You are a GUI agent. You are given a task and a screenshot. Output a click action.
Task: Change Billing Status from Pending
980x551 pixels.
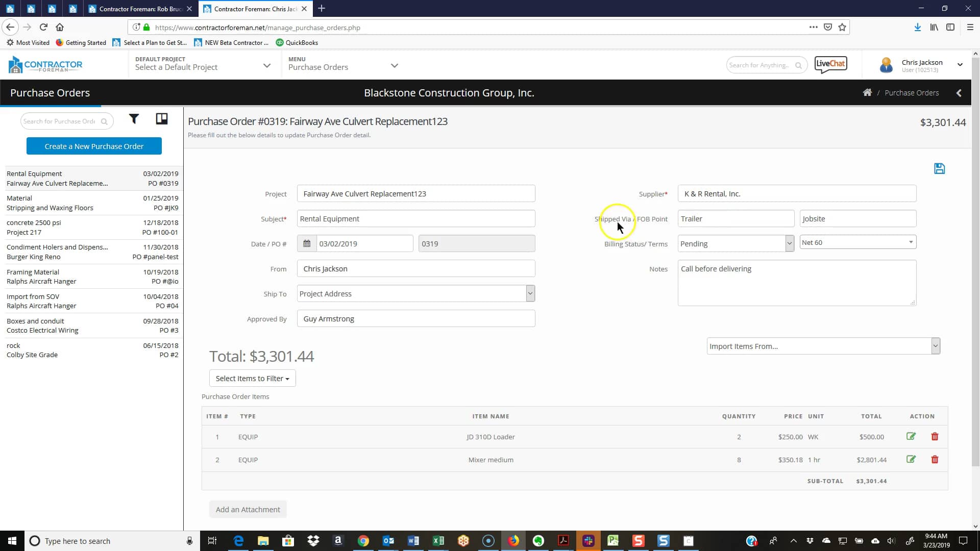coord(790,243)
